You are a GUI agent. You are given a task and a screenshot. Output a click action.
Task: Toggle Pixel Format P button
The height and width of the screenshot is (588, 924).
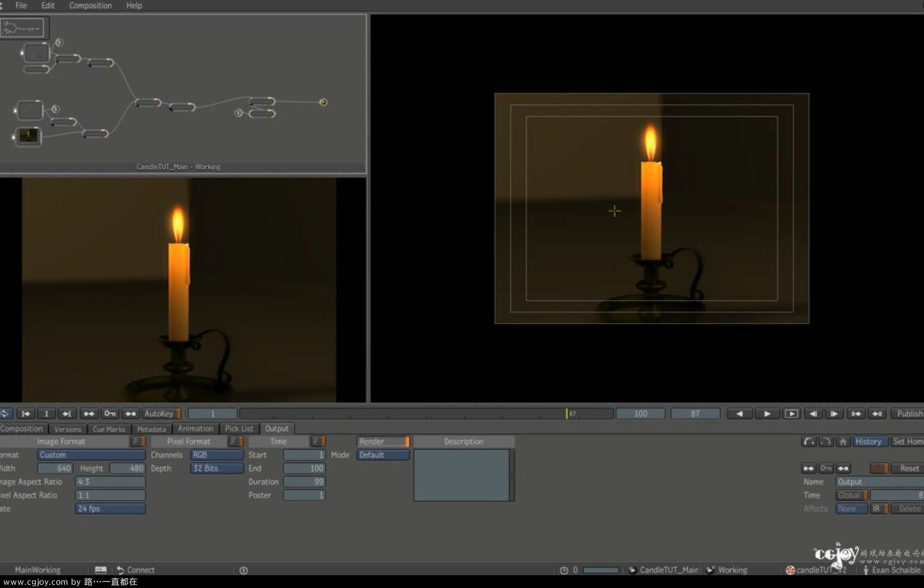point(236,441)
